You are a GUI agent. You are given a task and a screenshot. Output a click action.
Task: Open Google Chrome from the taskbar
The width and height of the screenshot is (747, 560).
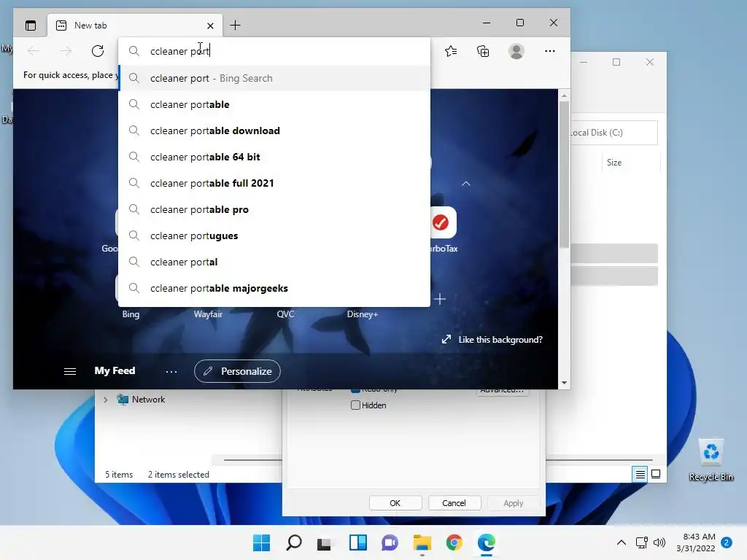point(454,542)
